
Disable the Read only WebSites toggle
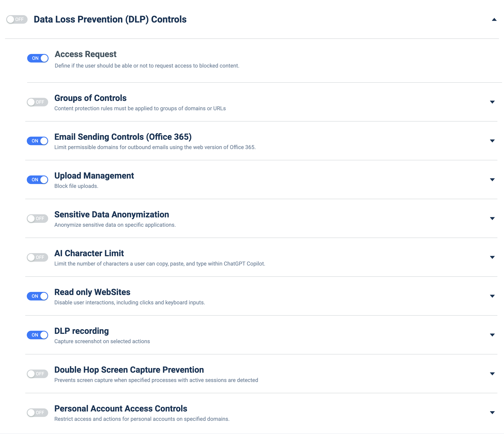37,296
